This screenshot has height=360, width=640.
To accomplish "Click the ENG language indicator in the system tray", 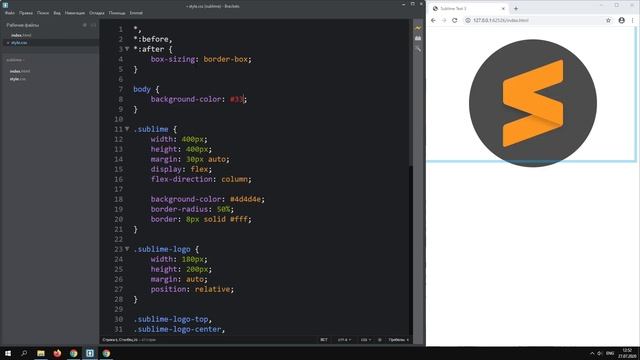I will point(610,353).
